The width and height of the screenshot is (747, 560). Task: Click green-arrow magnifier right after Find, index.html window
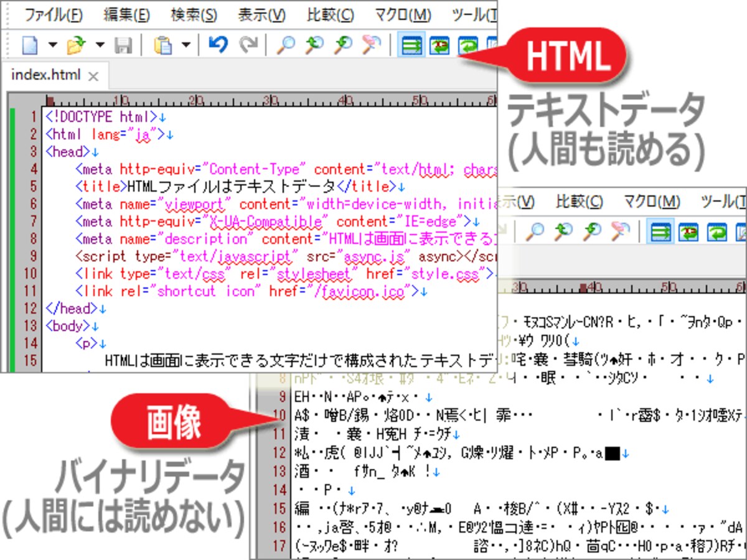pyautogui.click(x=314, y=45)
